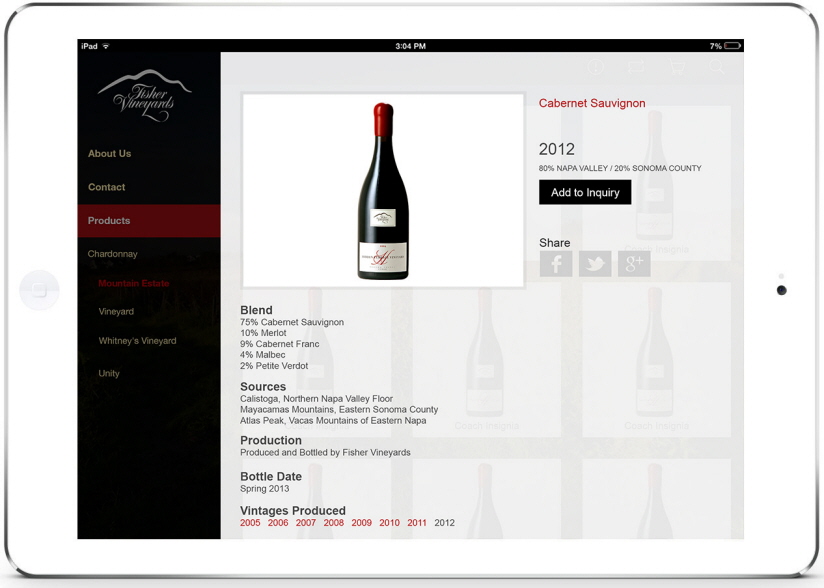Tap the alert info circle icon

coord(595,67)
